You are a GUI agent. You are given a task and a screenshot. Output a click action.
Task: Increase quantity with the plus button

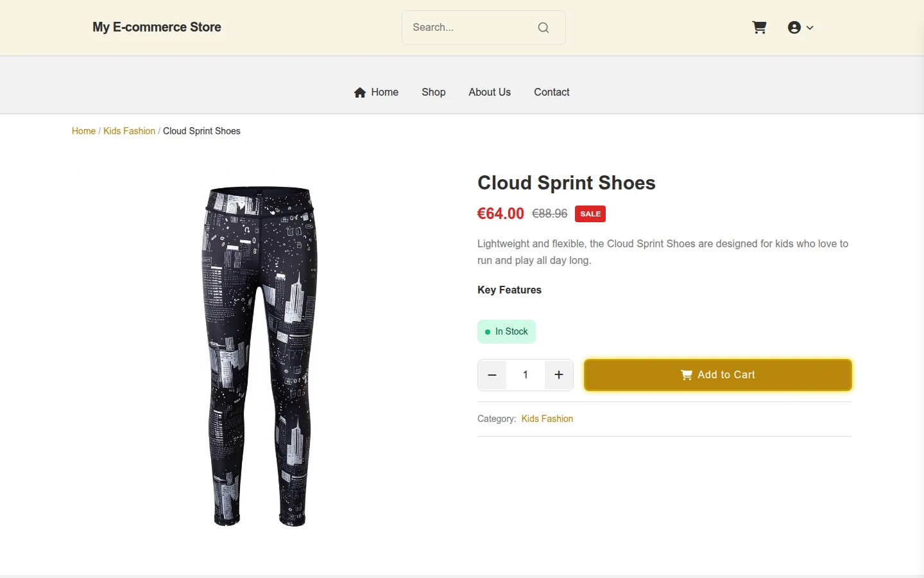tap(559, 375)
